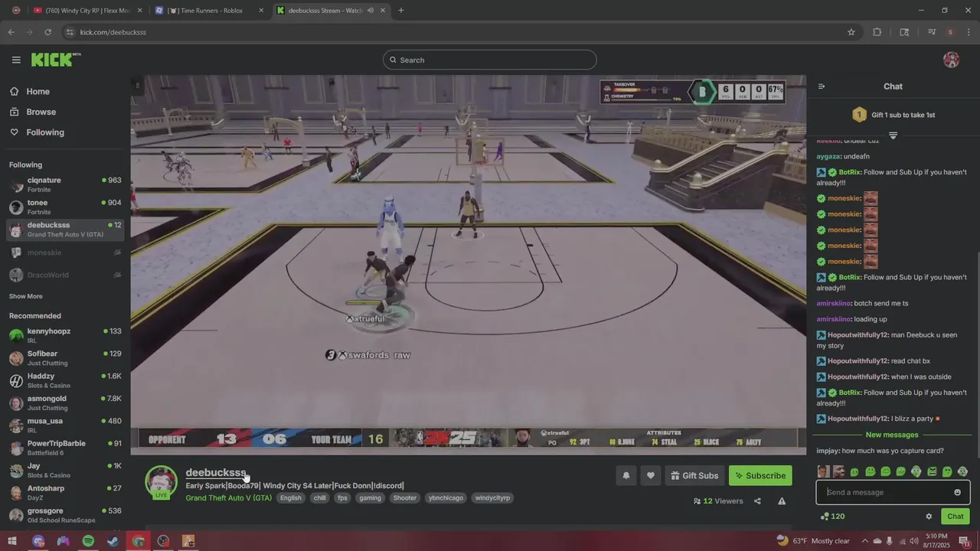Switch to the Time Runners Roblox tab
Image resolution: width=980 pixels, height=551 pixels.
(207, 11)
